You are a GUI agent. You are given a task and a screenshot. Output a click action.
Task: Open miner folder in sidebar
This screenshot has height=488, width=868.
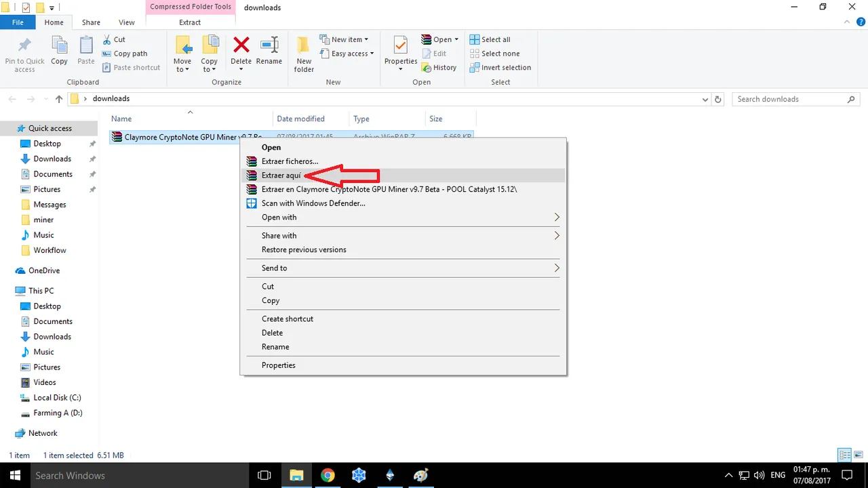pos(43,220)
